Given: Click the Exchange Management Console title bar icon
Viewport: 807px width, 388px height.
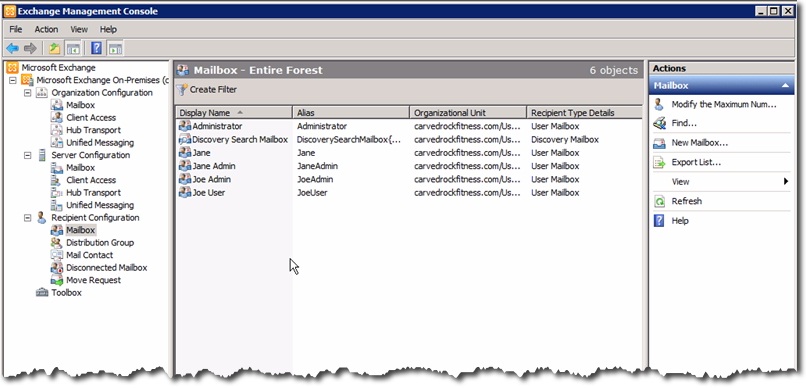Looking at the screenshot, I should coord(10,11).
